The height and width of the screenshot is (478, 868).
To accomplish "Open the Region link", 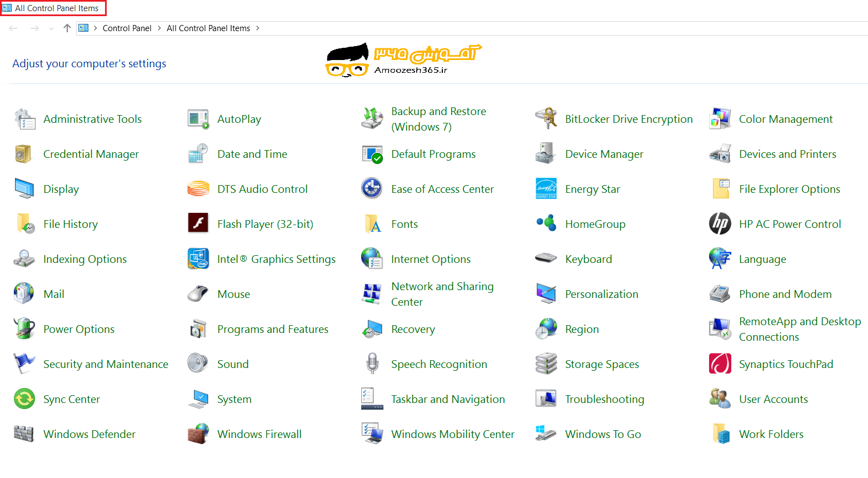I will (x=582, y=329).
